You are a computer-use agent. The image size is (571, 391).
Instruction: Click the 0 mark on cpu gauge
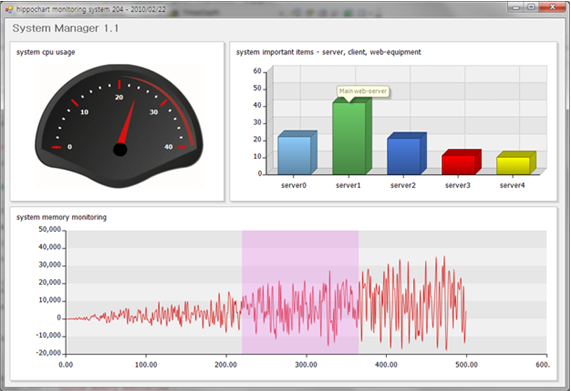[x=70, y=147]
